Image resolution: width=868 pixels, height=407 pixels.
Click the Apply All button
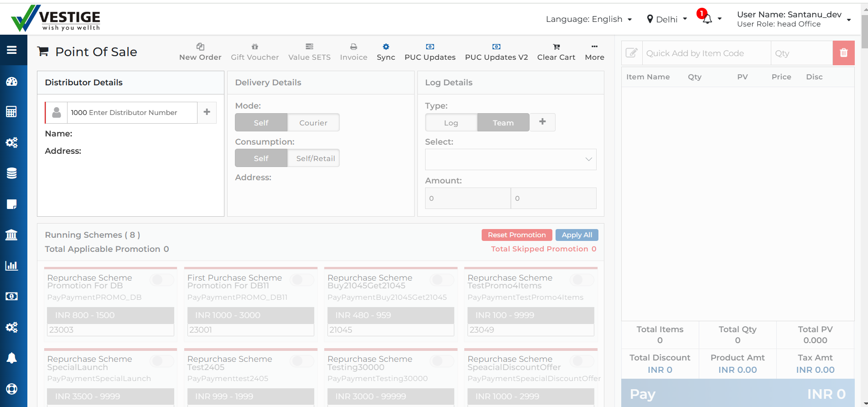click(577, 235)
